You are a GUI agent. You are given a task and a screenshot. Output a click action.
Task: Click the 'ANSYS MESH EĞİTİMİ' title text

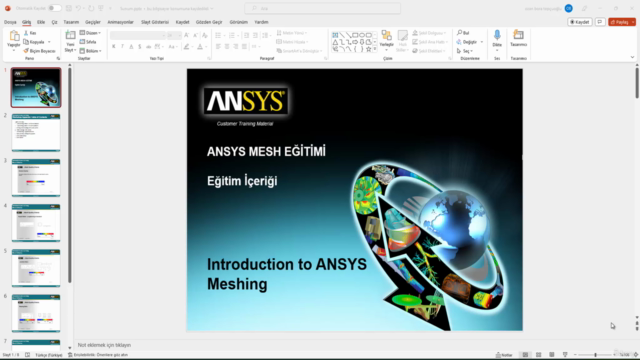266,151
